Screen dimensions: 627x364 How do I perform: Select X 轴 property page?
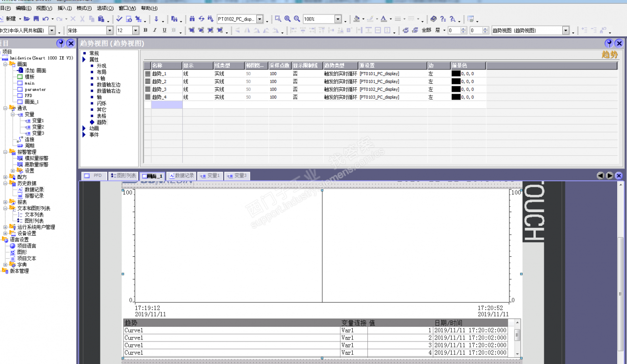(101, 78)
